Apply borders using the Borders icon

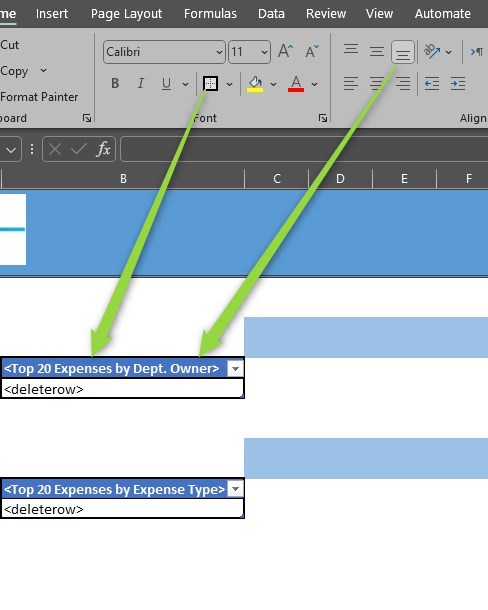pyautogui.click(x=211, y=83)
